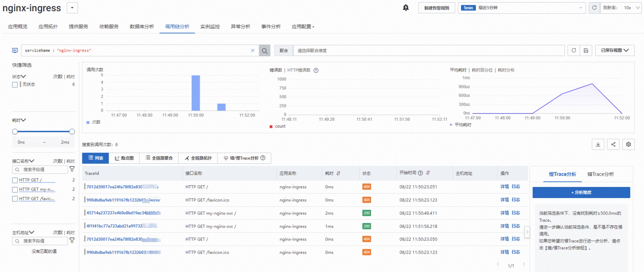Toggle count legend in error chart
Image resolution: width=644 pixels, height=272 pixels.
coord(277,126)
